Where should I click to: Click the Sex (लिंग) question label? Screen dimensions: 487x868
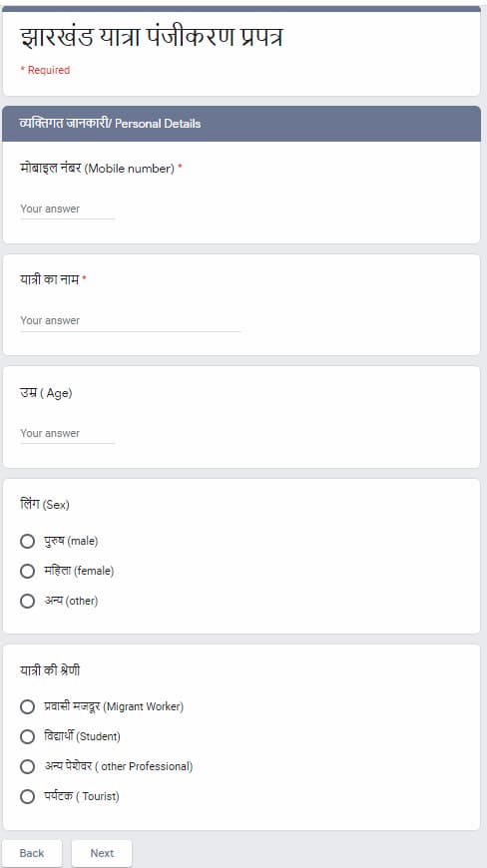pyautogui.click(x=45, y=504)
